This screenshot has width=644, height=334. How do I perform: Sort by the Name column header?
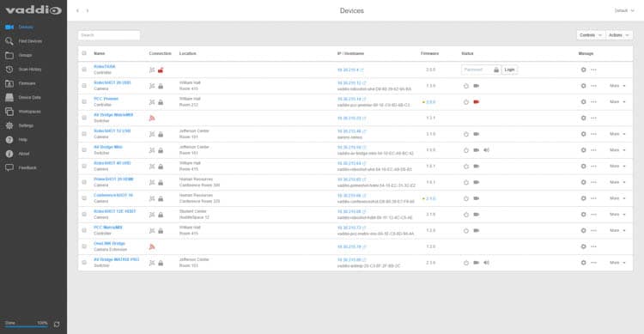click(99, 53)
